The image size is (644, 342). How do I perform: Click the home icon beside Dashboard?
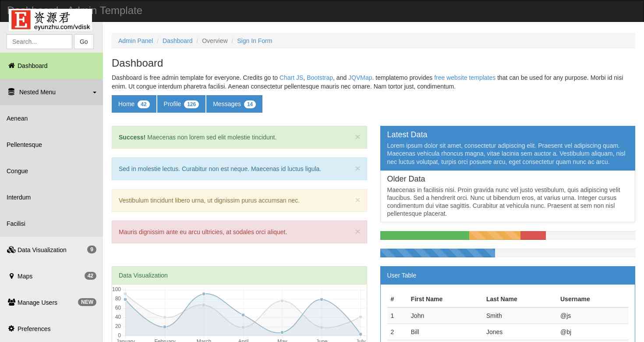point(12,66)
